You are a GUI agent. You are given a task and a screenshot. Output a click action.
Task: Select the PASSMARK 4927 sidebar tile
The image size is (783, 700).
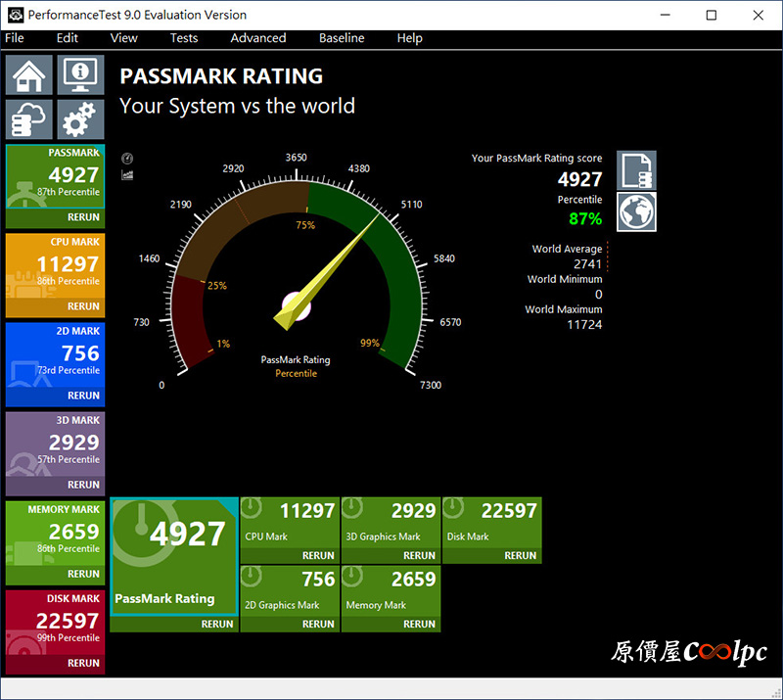[56, 176]
